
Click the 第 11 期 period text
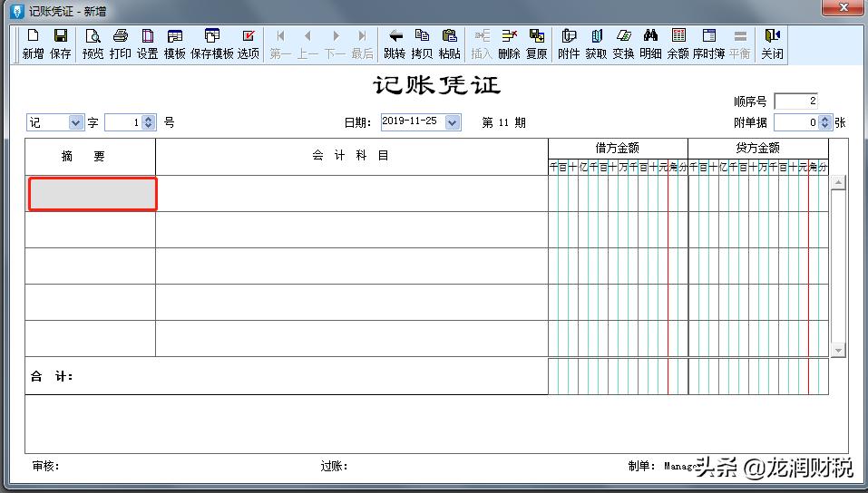tap(503, 122)
